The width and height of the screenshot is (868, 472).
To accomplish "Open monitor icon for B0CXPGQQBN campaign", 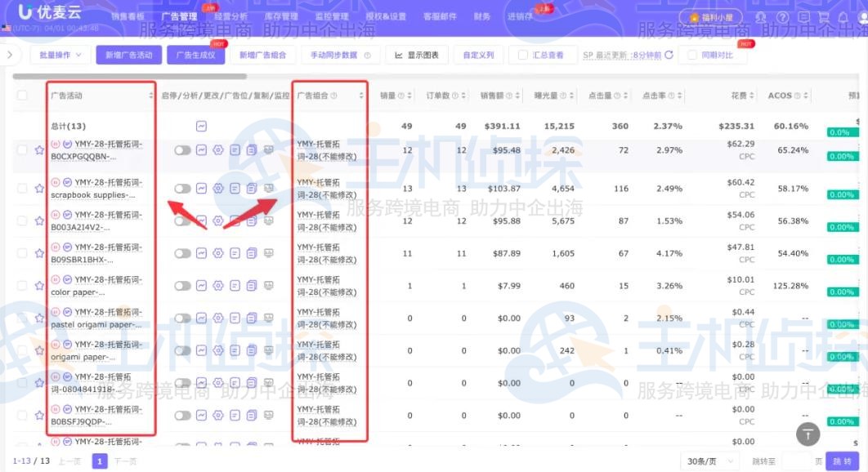I will tap(269, 150).
